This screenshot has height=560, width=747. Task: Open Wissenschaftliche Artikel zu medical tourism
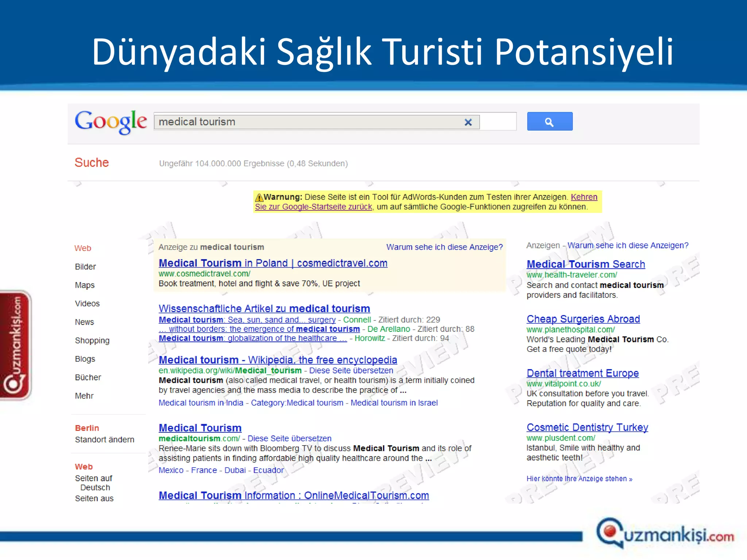pyautogui.click(x=264, y=309)
